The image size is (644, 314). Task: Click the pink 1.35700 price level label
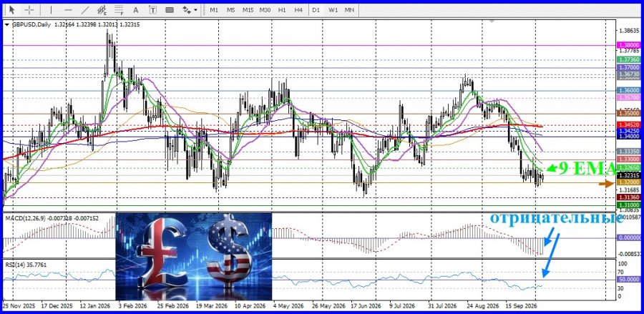[629, 98]
